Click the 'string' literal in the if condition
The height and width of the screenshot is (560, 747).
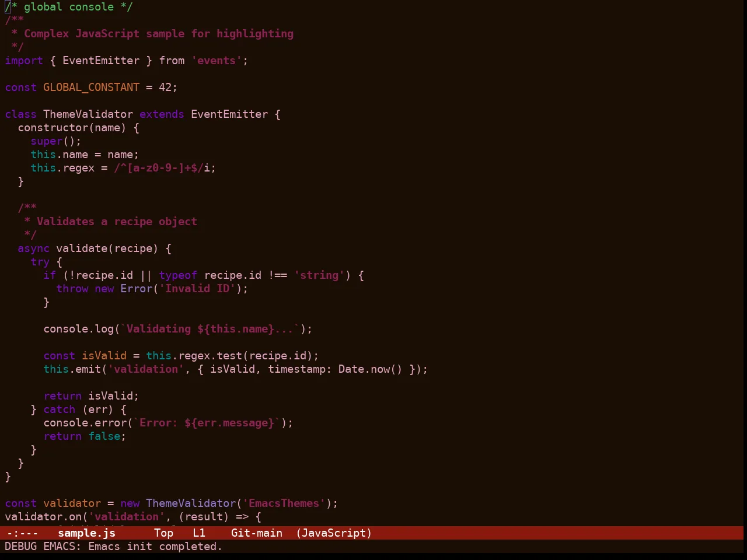[x=319, y=275]
